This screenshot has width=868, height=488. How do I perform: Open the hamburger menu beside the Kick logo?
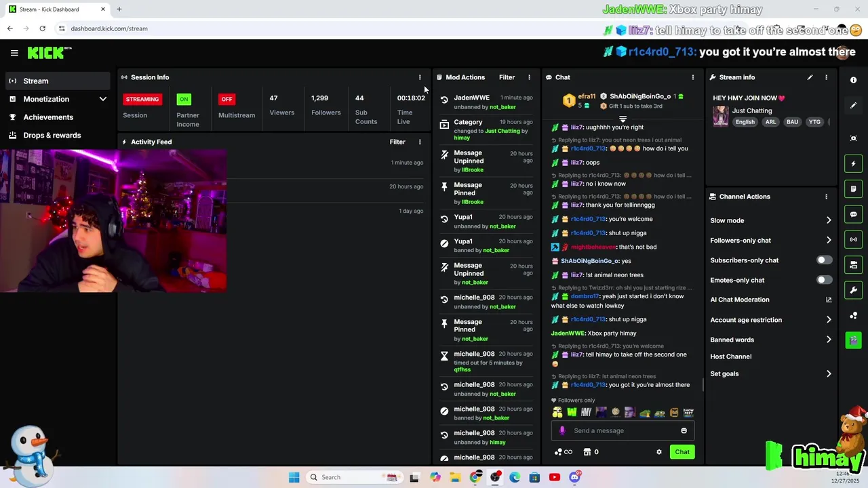[x=14, y=53]
